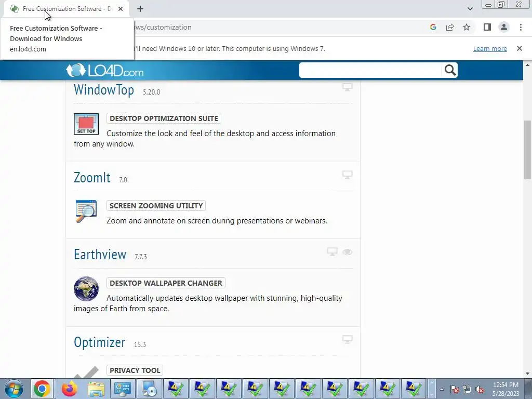The height and width of the screenshot is (399, 532).
Task: Click into the LO4D search field
Action: (x=371, y=70)
